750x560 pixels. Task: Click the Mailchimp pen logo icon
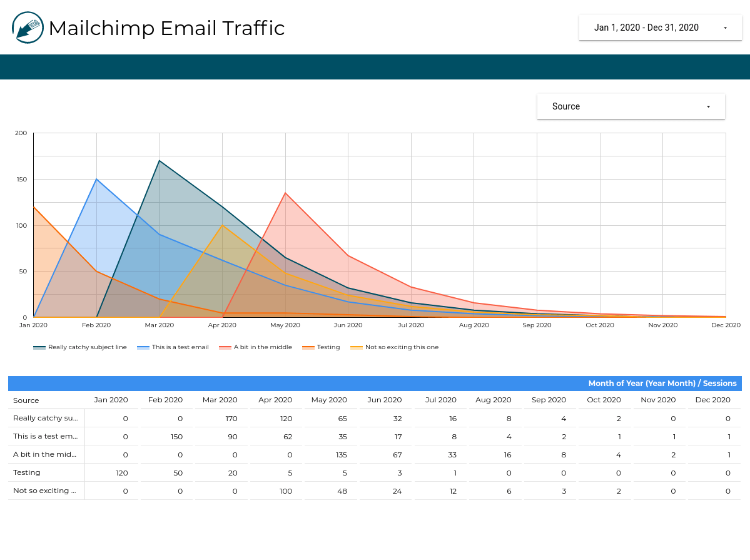pos(26,28)
